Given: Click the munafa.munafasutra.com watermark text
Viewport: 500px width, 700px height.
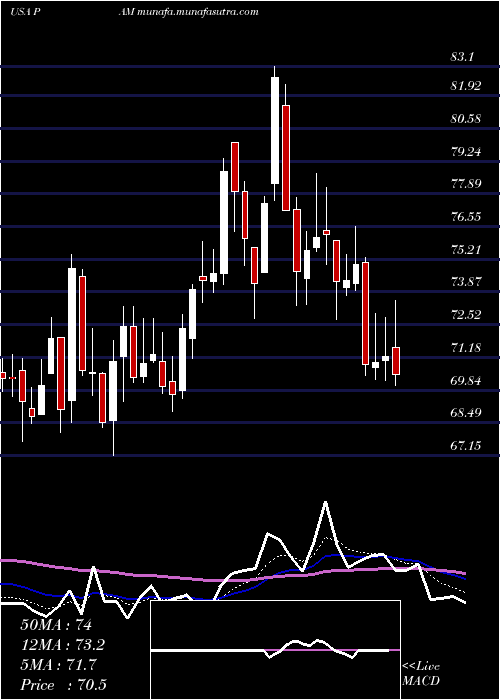Looking at the screenshot, I should 199,12.
